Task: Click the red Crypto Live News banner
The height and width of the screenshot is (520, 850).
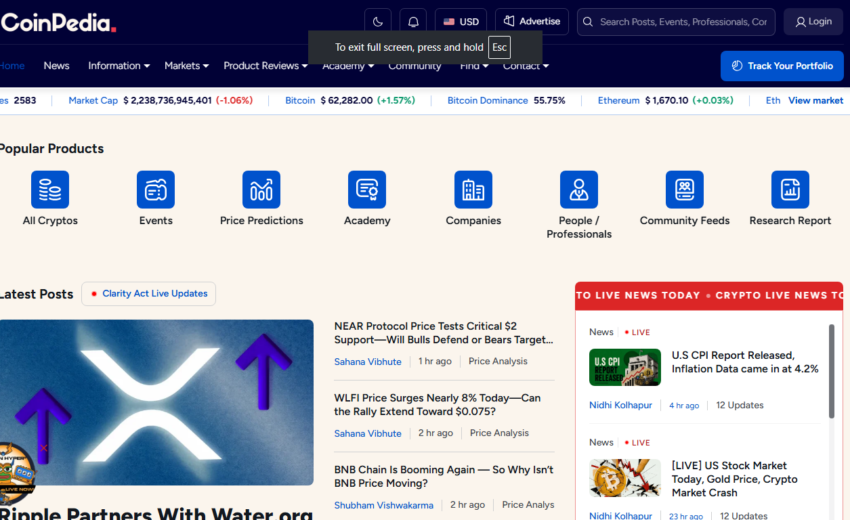Action: tap(709, 296)
